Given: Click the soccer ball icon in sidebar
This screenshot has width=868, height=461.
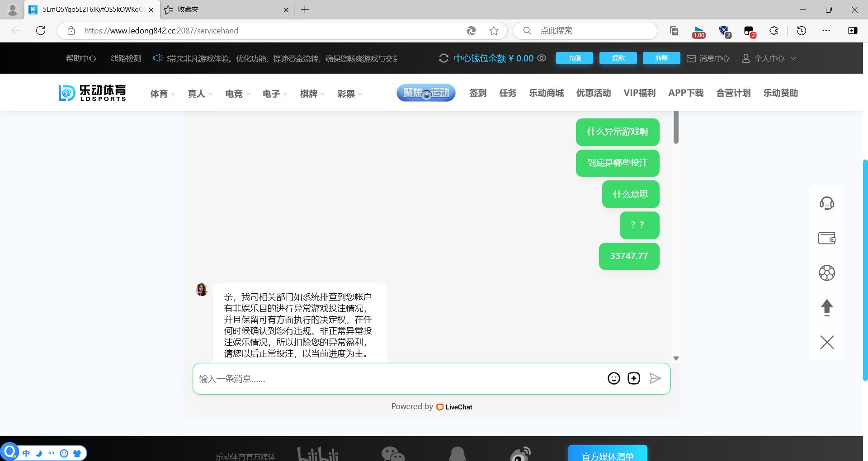Looking at the screenshot, I should [x=826, y=273].
